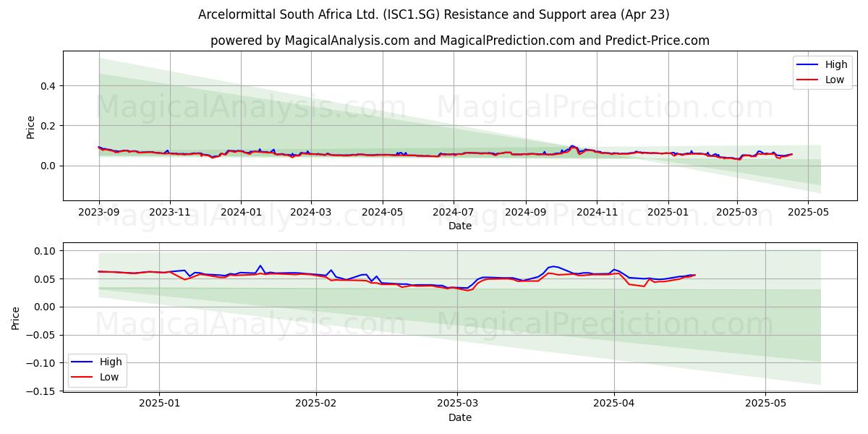868x434 pixels.
Task: Click the blue line sample in the upper legend
Action: coord(809,65)
